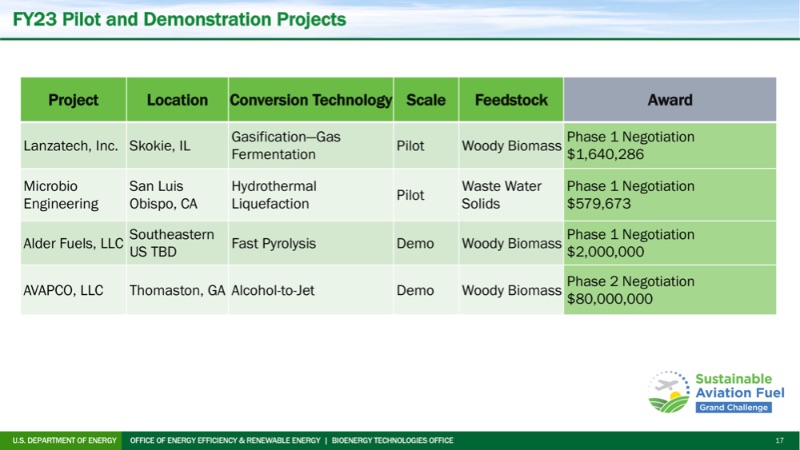This screenshot has height=450, width=800.
Task: Click the Conversion Technology column header
Action: (310, 100)
